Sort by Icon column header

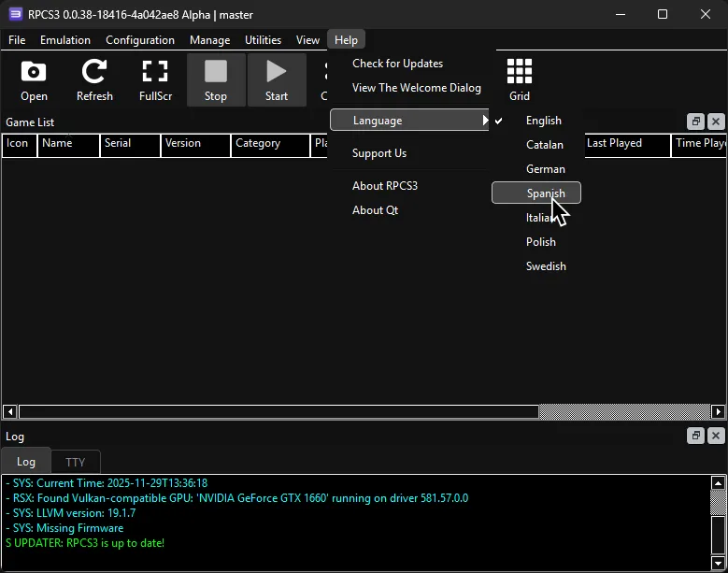(20, 145)
